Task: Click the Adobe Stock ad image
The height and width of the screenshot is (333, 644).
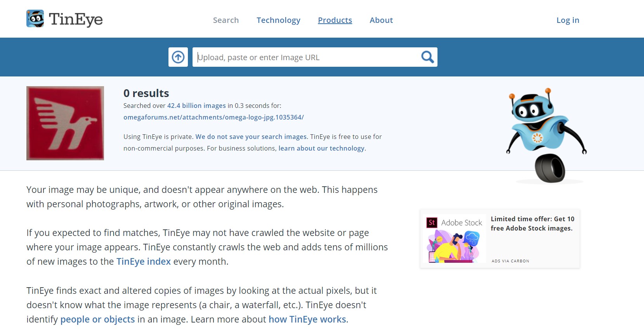Action: (454, 239)
